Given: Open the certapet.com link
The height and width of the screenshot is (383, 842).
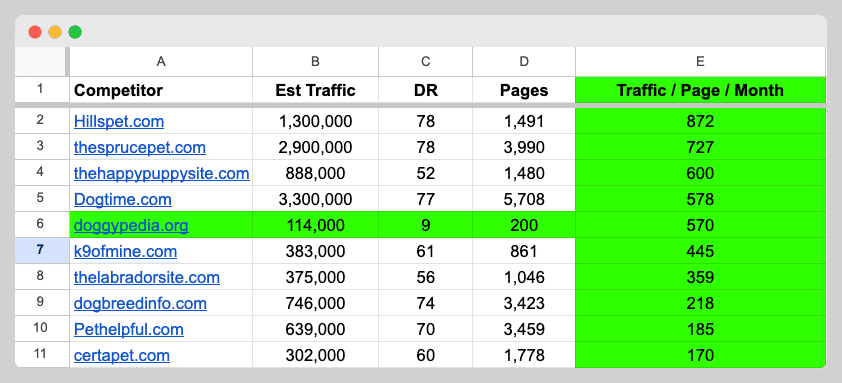Looking at the screenshot, I should point(122,356).
